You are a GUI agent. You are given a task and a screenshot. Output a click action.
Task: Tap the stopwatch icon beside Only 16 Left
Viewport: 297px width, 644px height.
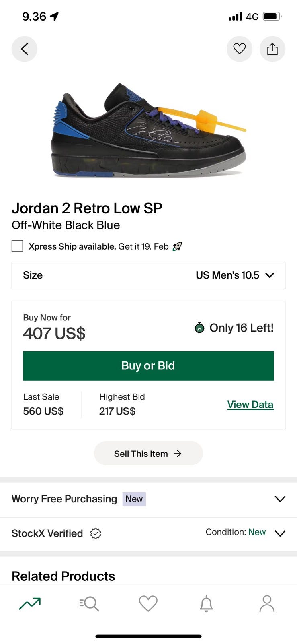[199, 328]
